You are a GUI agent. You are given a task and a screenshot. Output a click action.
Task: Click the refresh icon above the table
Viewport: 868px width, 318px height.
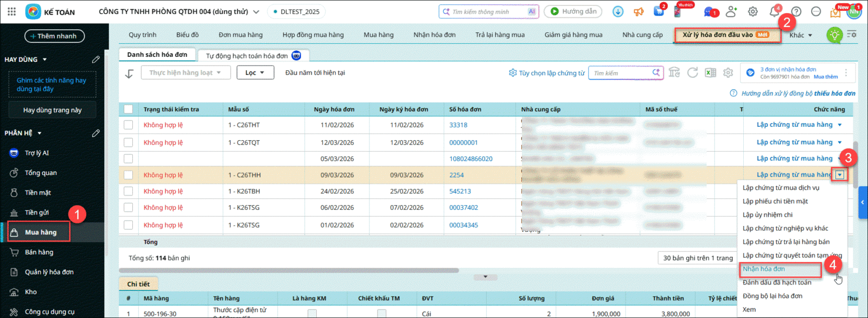click(692, 73)
